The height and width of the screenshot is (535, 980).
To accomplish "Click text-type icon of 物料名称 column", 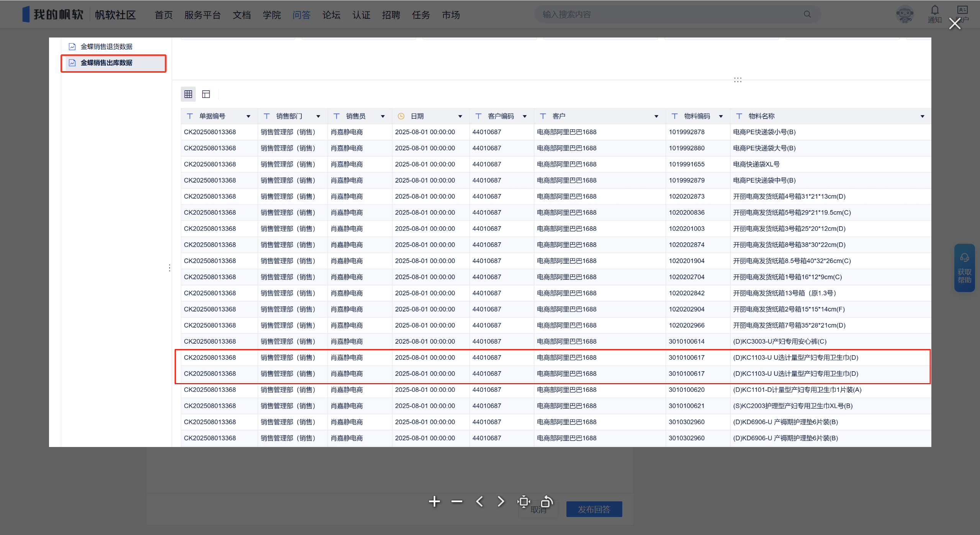I will click(x=739, y=116).
